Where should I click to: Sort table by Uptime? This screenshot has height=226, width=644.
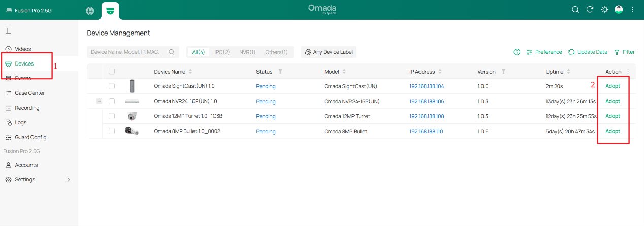coord(568,72)
